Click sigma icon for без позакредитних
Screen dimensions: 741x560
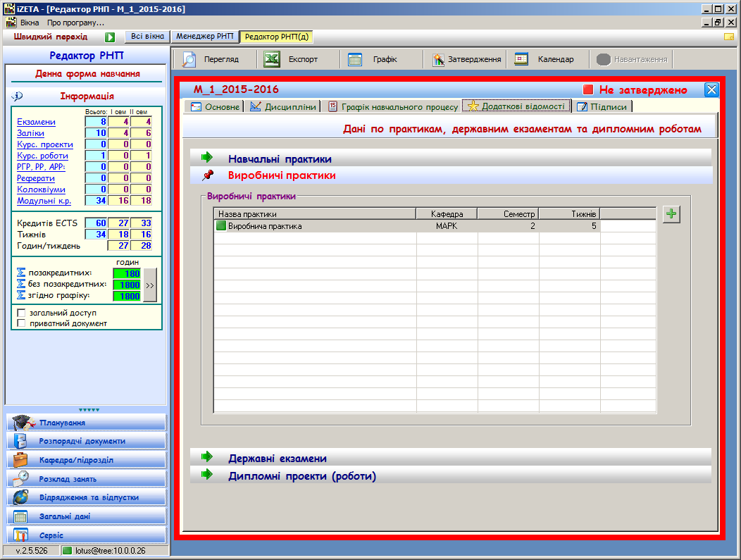tap(21, 284)
